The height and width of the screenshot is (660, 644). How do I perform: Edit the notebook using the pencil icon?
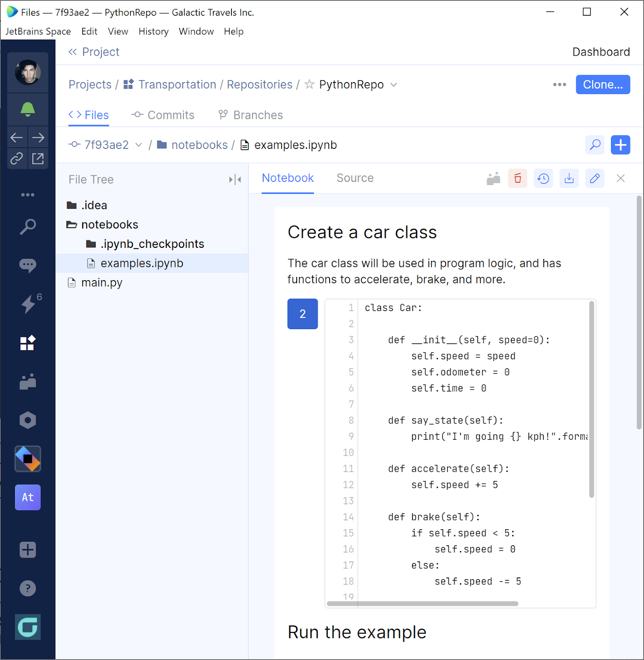pos(594,179)
